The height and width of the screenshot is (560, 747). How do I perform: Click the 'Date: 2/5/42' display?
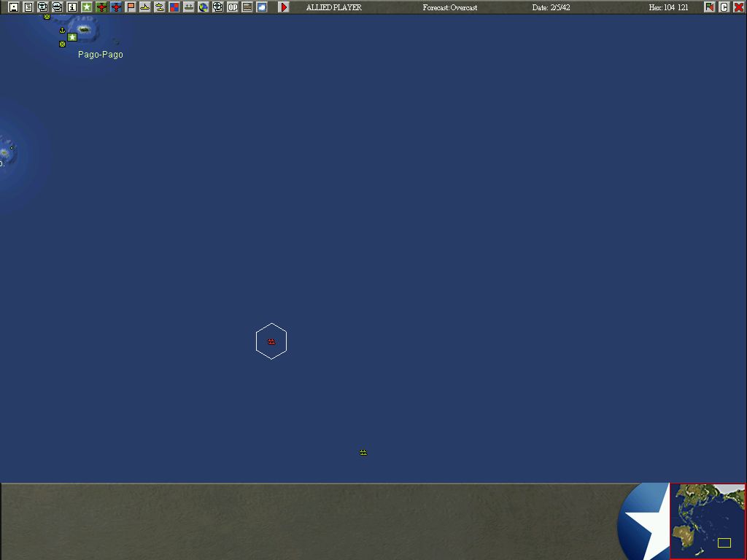tap(551, 7)
